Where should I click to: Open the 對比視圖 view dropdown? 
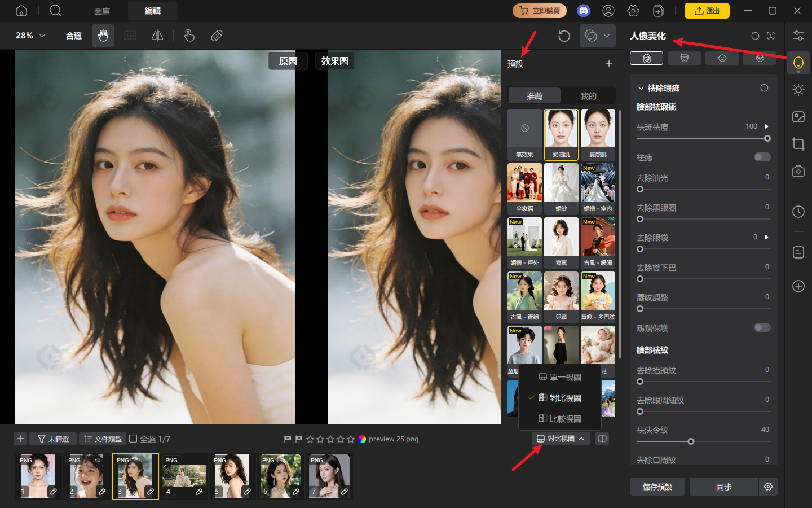pyautogui.click(x=561, y=439)
